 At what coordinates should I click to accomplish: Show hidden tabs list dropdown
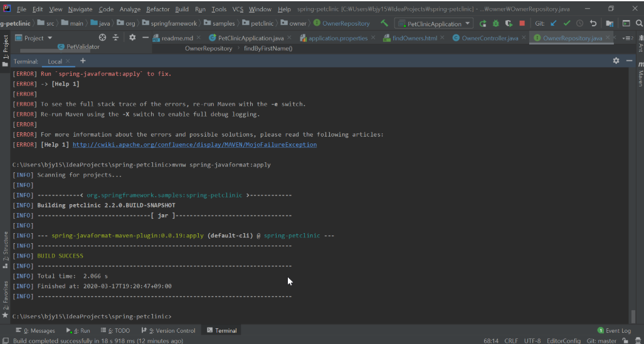(x=628, y=38)
